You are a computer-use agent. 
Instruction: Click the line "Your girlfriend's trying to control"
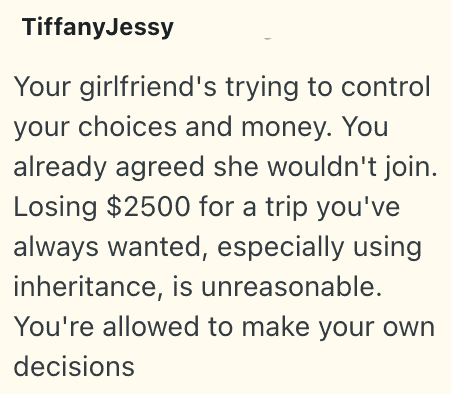222,87
